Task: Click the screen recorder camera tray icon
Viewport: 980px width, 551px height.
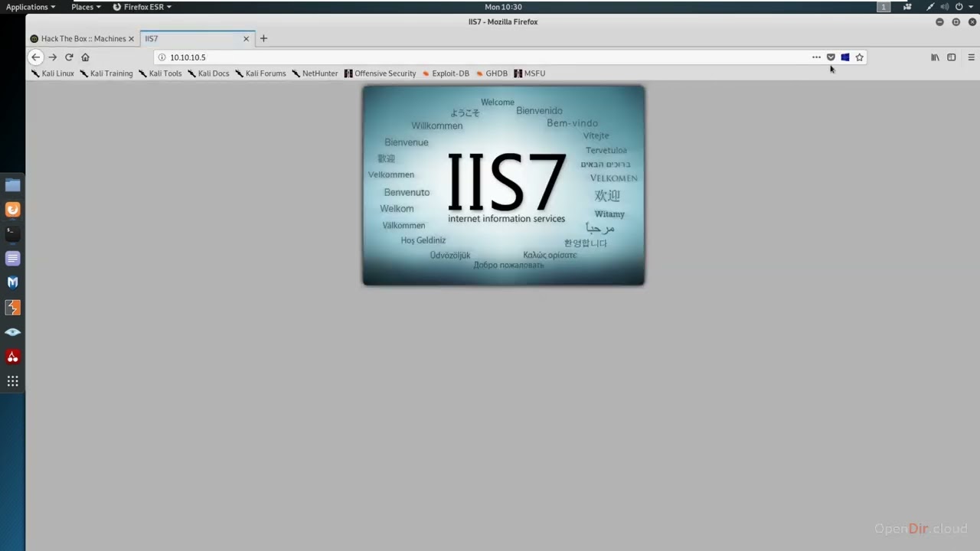Action: click(x=908, y=7)
